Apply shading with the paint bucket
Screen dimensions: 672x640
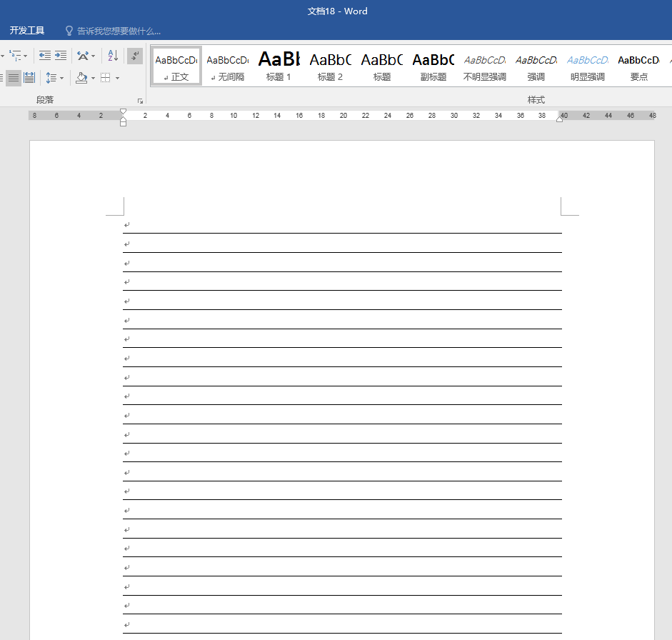point(81,77)
